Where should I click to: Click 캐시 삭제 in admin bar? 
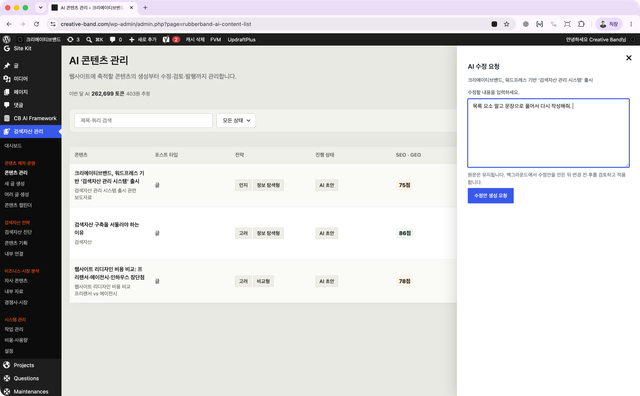(195, 40)
